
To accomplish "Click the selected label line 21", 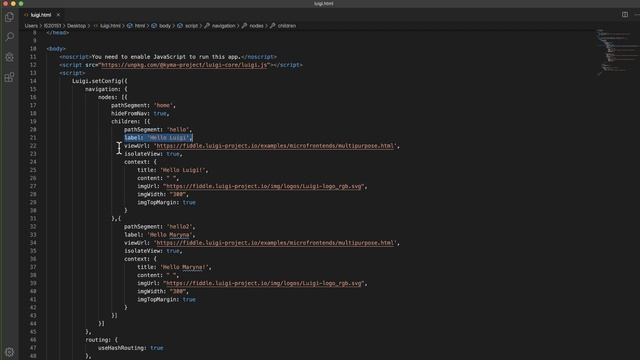I will tap(158, 138).
